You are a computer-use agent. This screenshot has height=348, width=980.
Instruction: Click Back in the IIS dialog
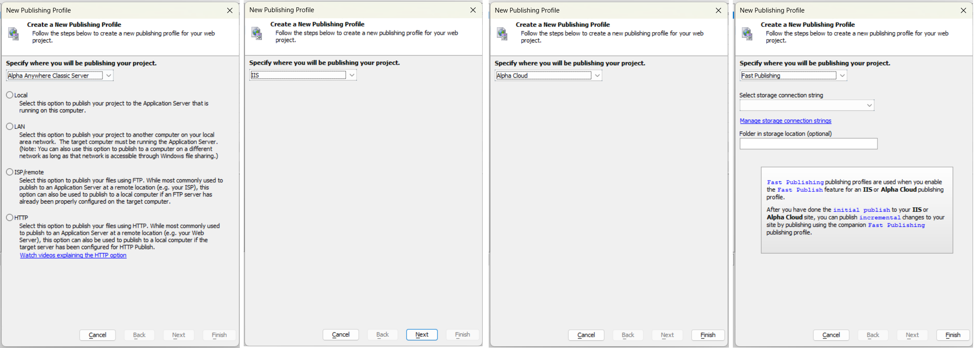383,335
